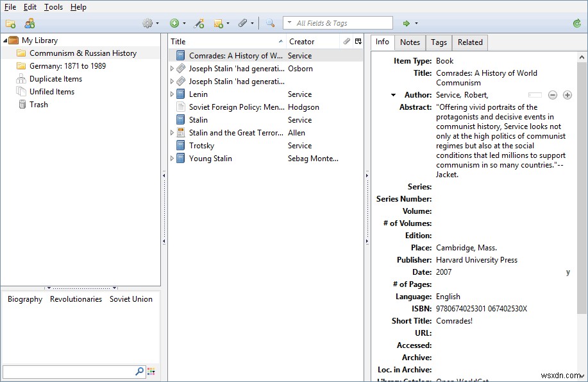Open Advanced Search with the magnifier icon

pyautogui.click(x=270, y=23)
